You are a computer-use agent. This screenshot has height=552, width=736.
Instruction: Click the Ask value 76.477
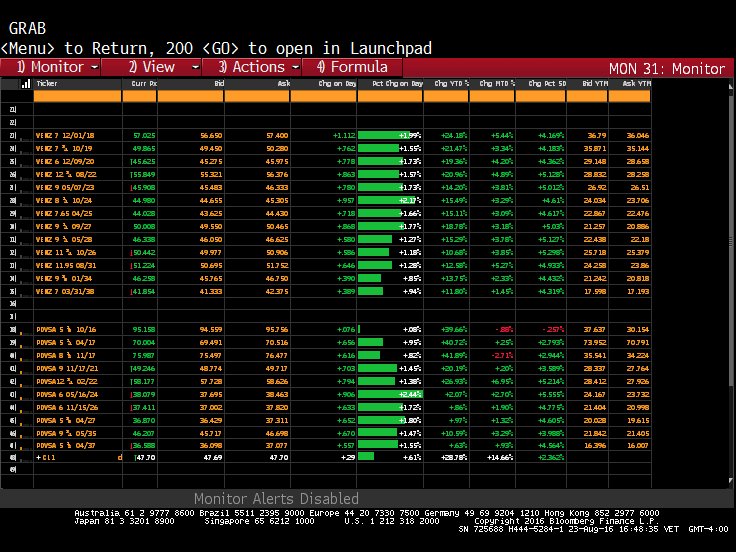tap(277, 356)
